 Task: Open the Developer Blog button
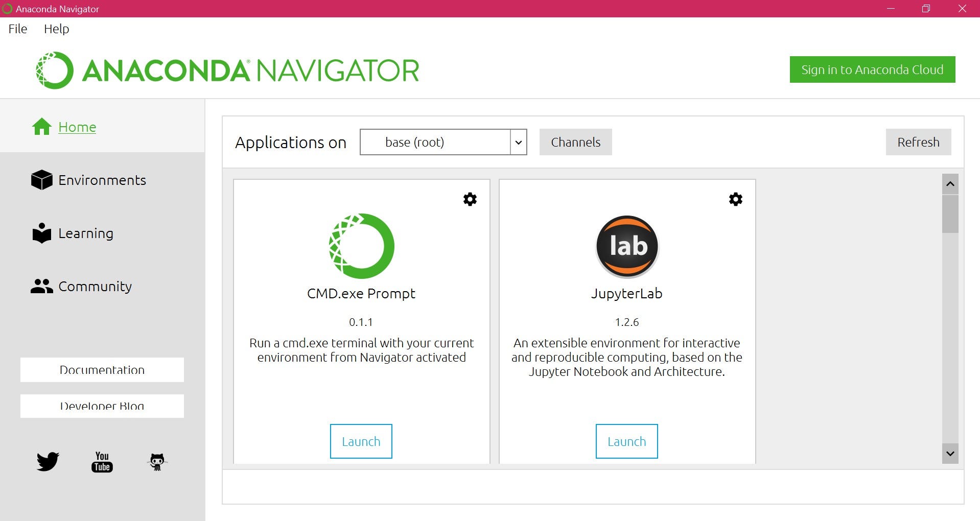point(102,406)
